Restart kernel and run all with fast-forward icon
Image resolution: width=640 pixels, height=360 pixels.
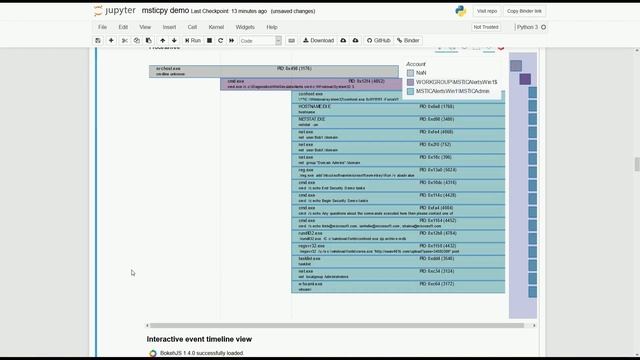[x=231, y=40]
